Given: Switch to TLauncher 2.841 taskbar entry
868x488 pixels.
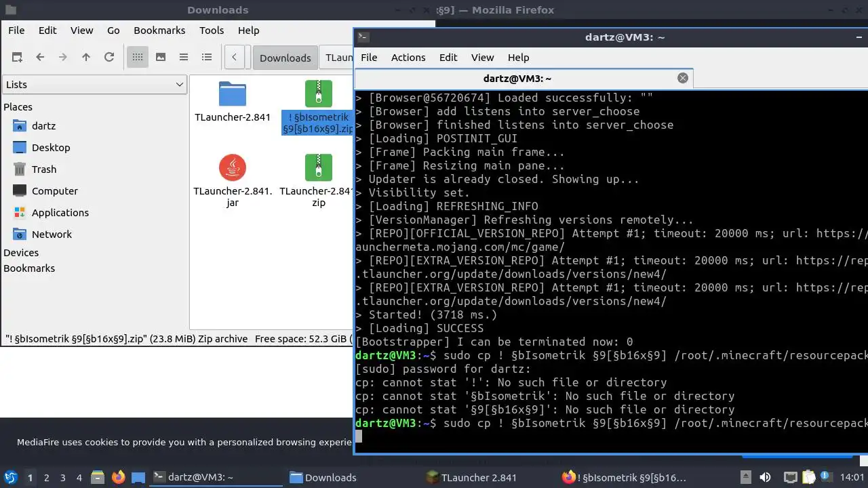Looking at the screenshot, I should (489, 477).
